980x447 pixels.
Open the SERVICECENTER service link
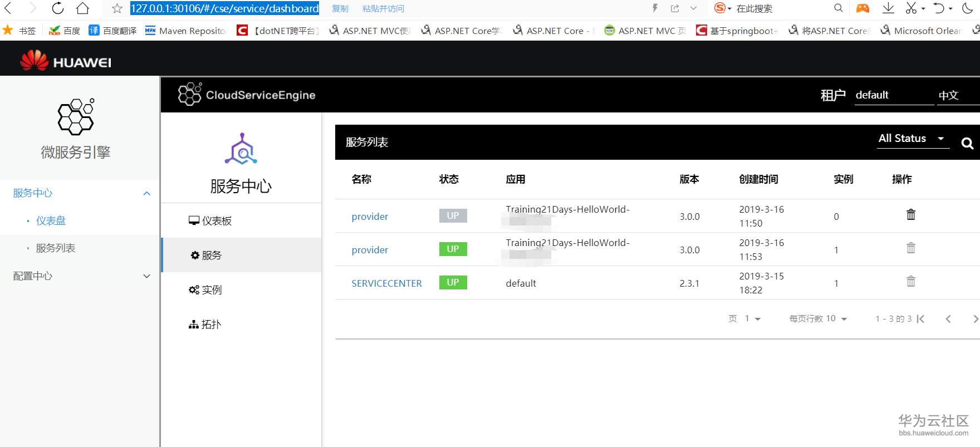[386, 283]
